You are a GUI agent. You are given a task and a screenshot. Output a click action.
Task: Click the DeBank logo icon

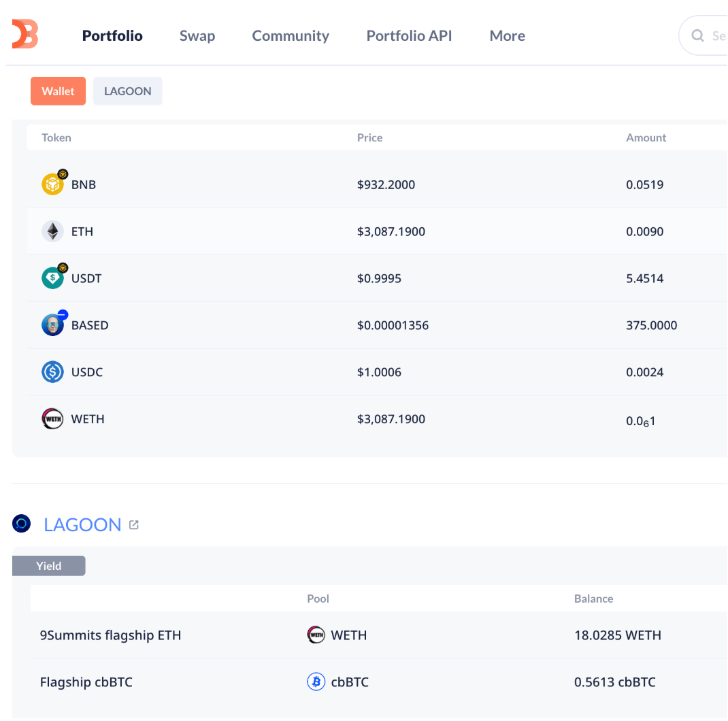[x=25, y=34]
